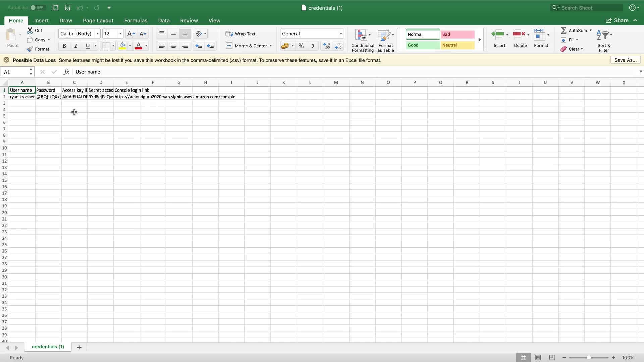Click the Increase Font Size icon
Image resolution: width=644 pixels, height=362 pixels.
tap(131, 34)
